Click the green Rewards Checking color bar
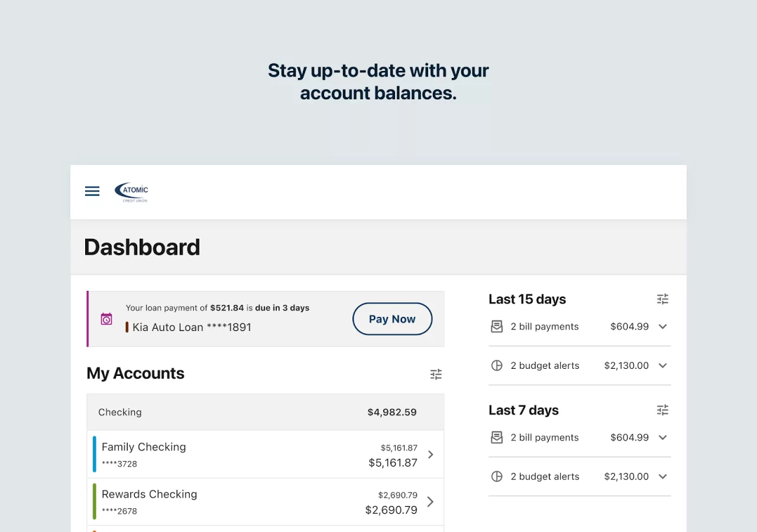The height and width of the screenshot is (532, 757). 94,501
